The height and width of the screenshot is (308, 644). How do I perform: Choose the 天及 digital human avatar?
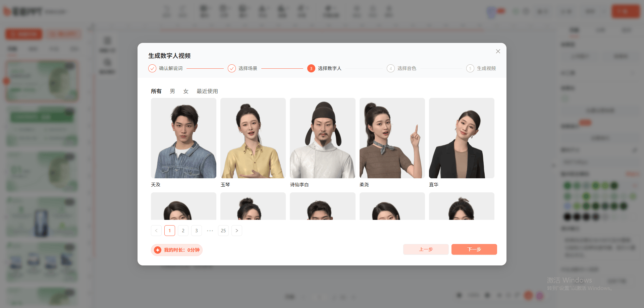[183, 138]
